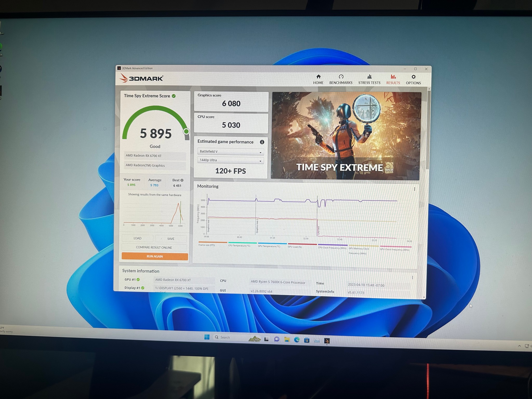Click the CPU score value 5 030
This screenshot has height=399, width=532.
point(231,125)
